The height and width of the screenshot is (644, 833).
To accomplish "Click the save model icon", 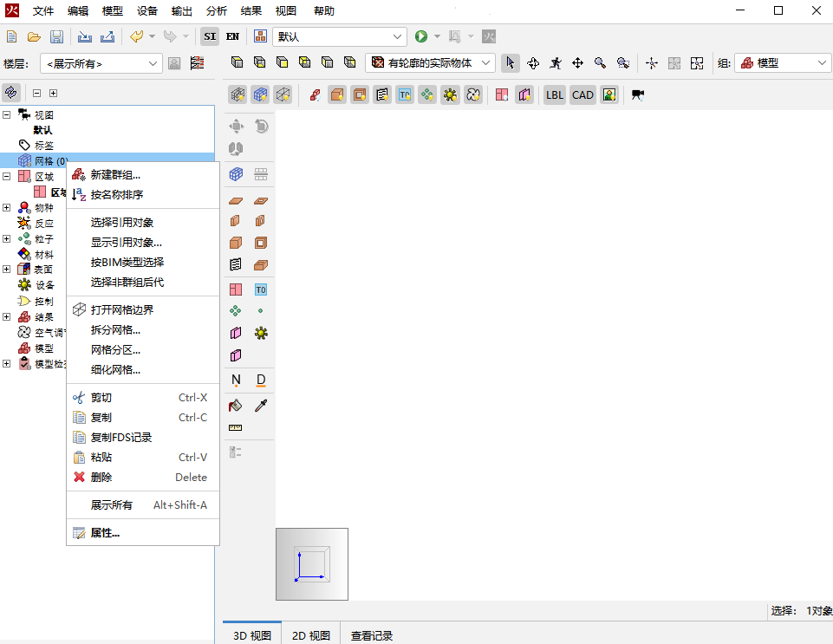I will (56, 36).
